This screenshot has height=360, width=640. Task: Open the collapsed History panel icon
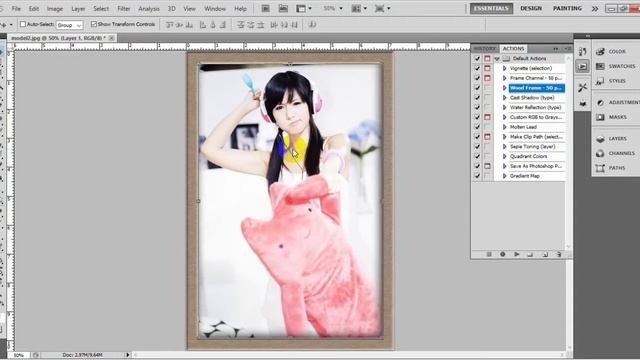pos(582,51)
